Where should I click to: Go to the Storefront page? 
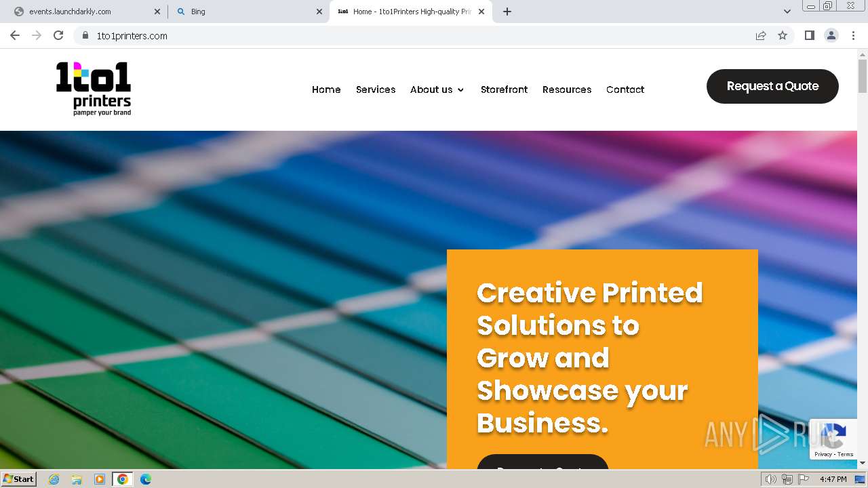(x=504, y=89)
